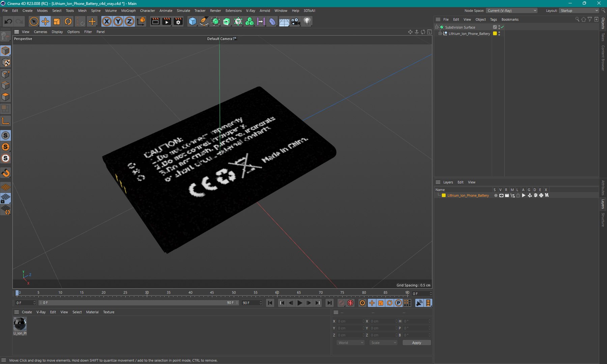Add a Camera object
This screenshot has height=364, width=607.
[x=295, y=22]
